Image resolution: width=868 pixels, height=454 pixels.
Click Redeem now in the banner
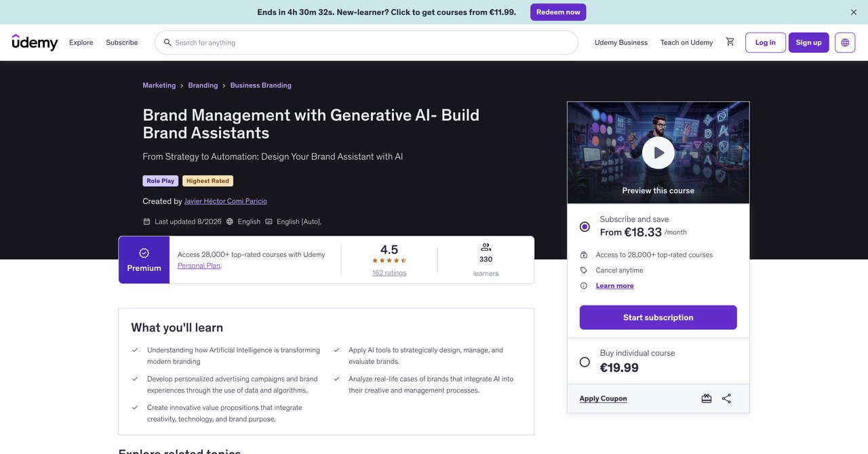(558, 12)
